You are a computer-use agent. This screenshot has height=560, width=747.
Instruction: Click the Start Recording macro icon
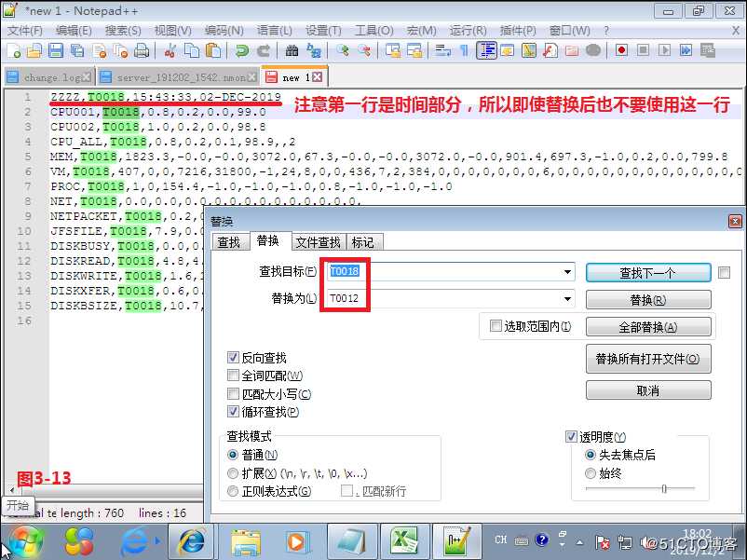click(x=621, y=50)
